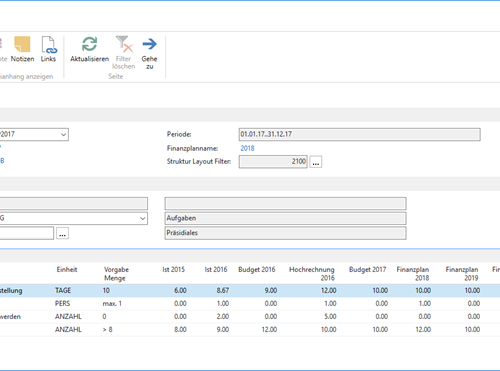Select the 8.00 Ist 2015 cell
The width and height of the screenshot is (500, 371).
[x=180, y=329]
